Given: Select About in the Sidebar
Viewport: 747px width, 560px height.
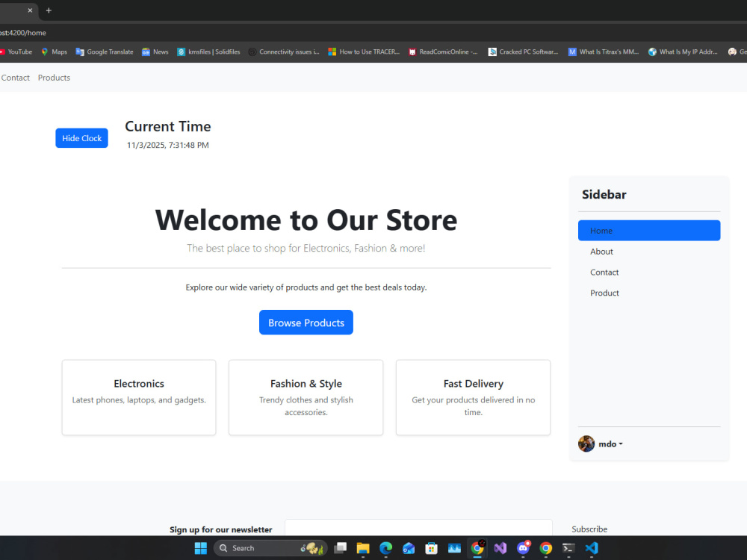Looking at the screenshot, I should click(x=649, y=252).
